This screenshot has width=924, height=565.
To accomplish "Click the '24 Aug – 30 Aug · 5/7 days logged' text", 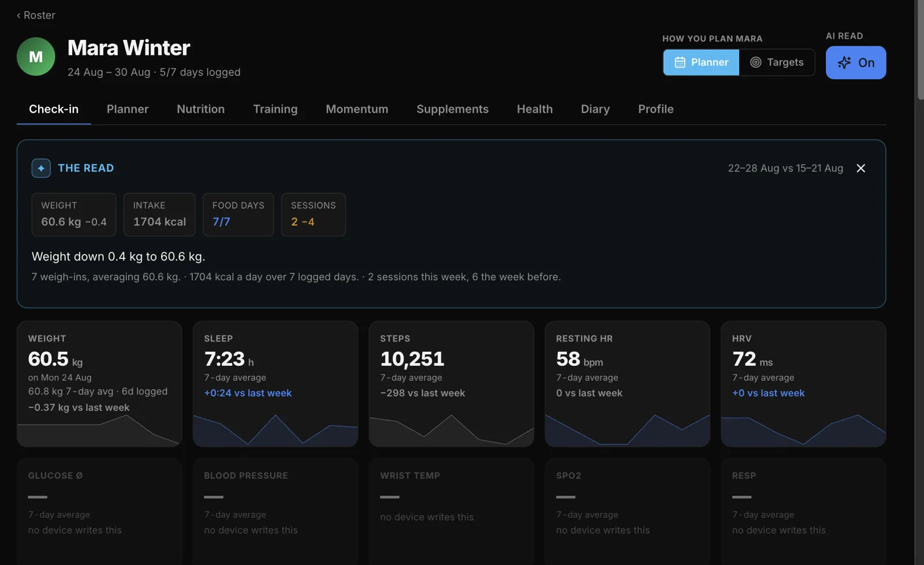I will tap(154, 72).
